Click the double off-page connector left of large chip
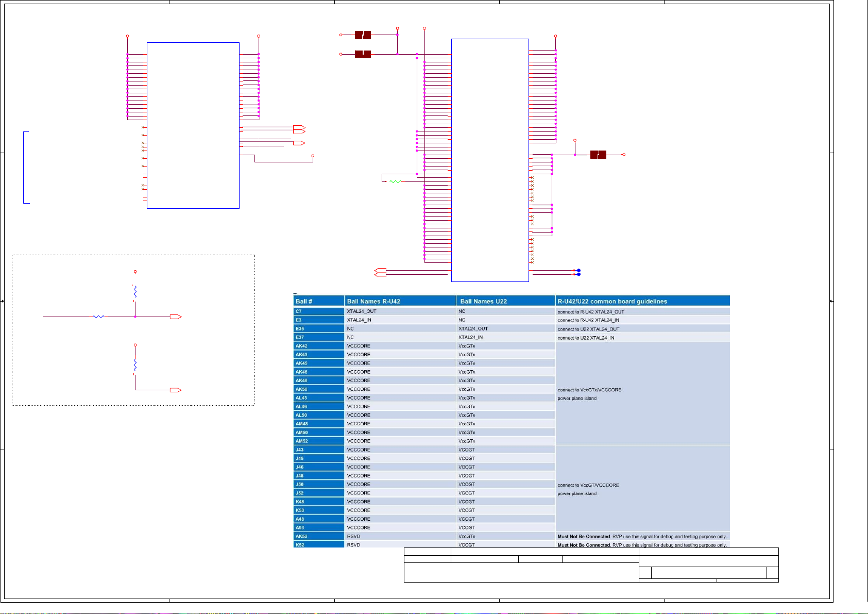This screenshot has height=614, width=868. point(380,272)
